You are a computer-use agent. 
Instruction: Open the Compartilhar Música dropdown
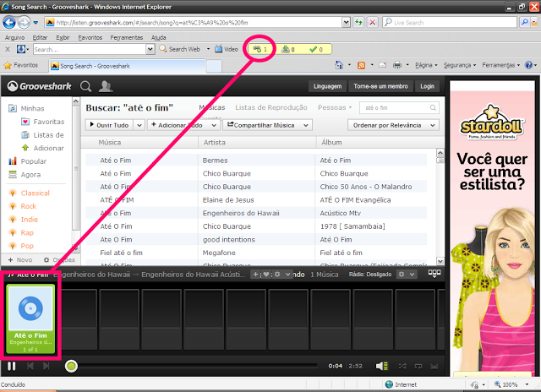[x=267, y=125]
